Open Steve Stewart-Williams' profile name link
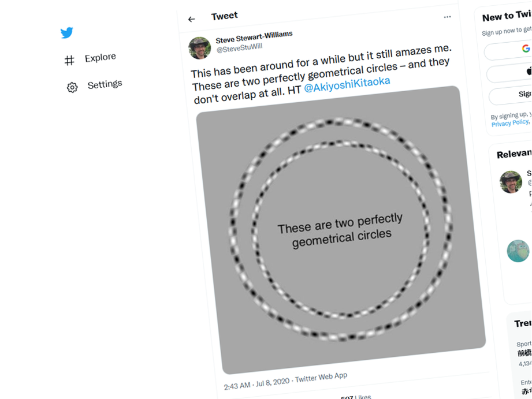The height and width of the screenshot is (399, 532). coord(254,38)
